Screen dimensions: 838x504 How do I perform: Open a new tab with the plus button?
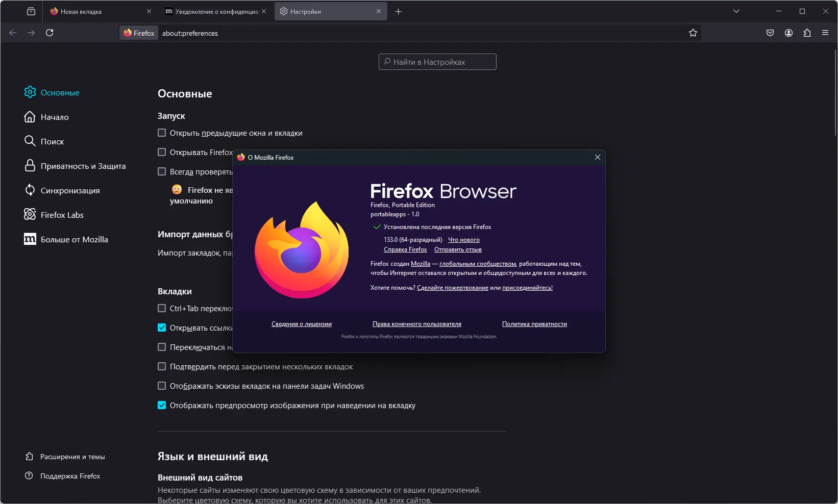(x=399, y=11)
